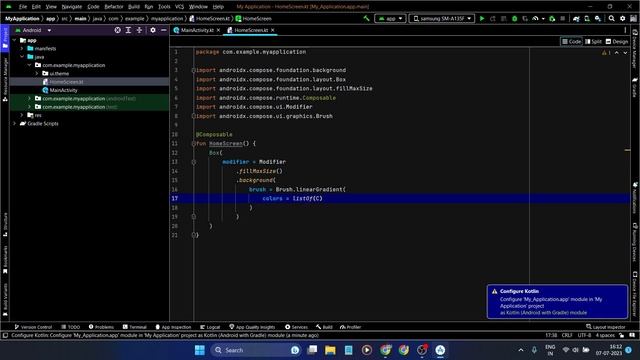Open the Build Variants sidebar tab
This screenshot has height=360, width=640.
(x=5, y=299)
